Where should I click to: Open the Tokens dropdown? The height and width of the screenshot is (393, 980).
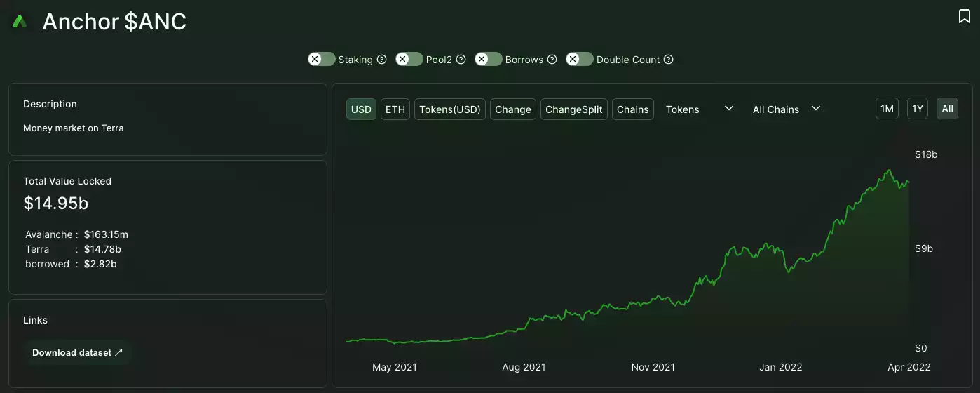click(x=699, y=109)
